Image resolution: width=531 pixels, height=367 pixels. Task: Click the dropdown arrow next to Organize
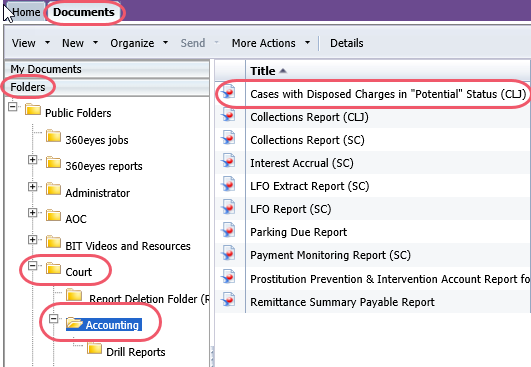[x=165, y=43]
